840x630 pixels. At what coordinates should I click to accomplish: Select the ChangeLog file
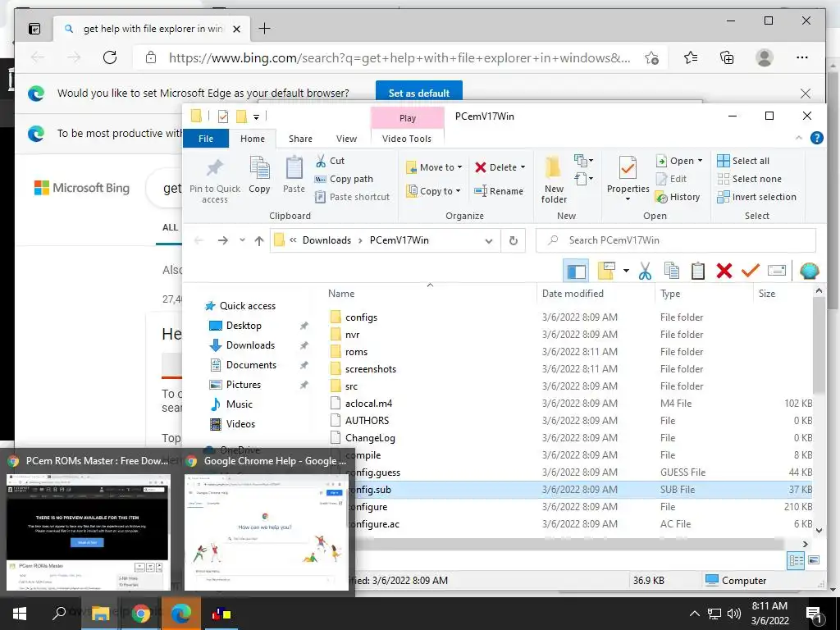coord(370,438)
